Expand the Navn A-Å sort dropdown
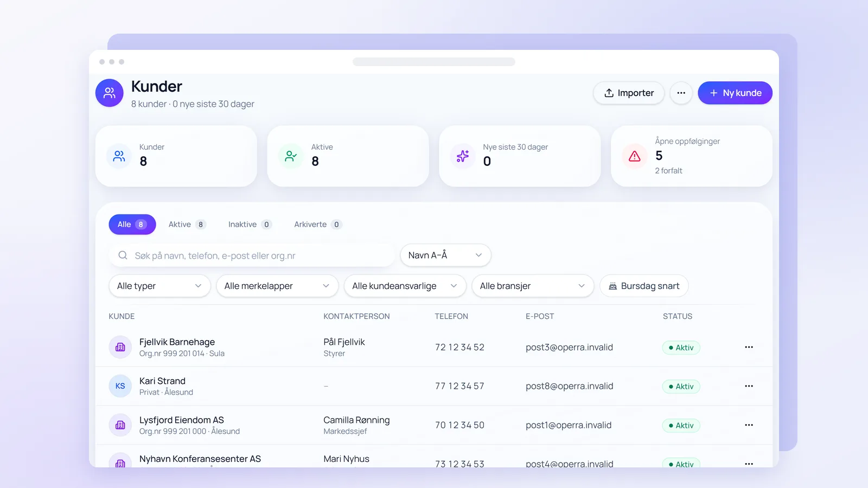This screenshot has width=868, height=488. (445, 255)
